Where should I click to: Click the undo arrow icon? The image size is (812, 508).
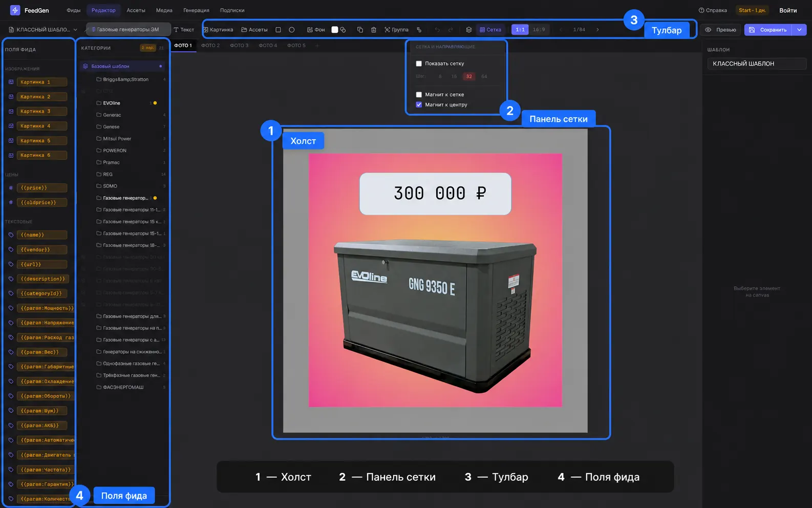[x=437, y=30]
